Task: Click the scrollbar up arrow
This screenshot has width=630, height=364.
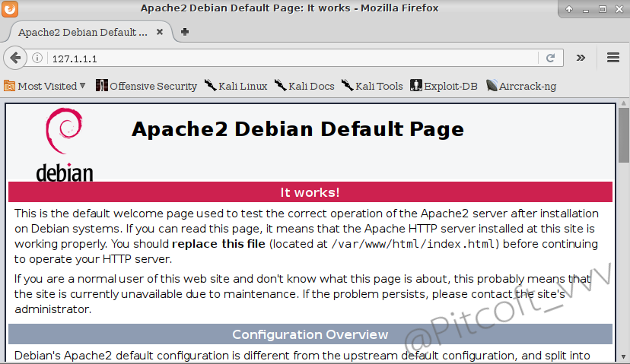Action: coord(624,103)
